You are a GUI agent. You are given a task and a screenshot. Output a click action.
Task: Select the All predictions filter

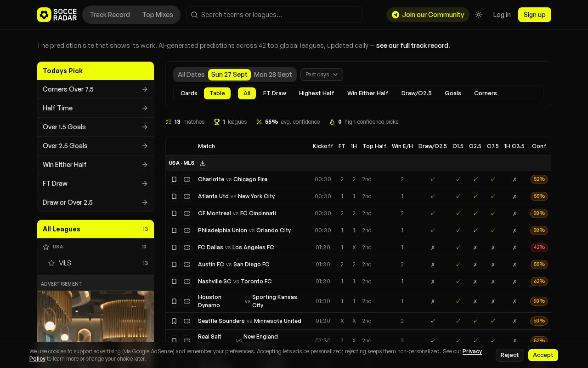247,93
